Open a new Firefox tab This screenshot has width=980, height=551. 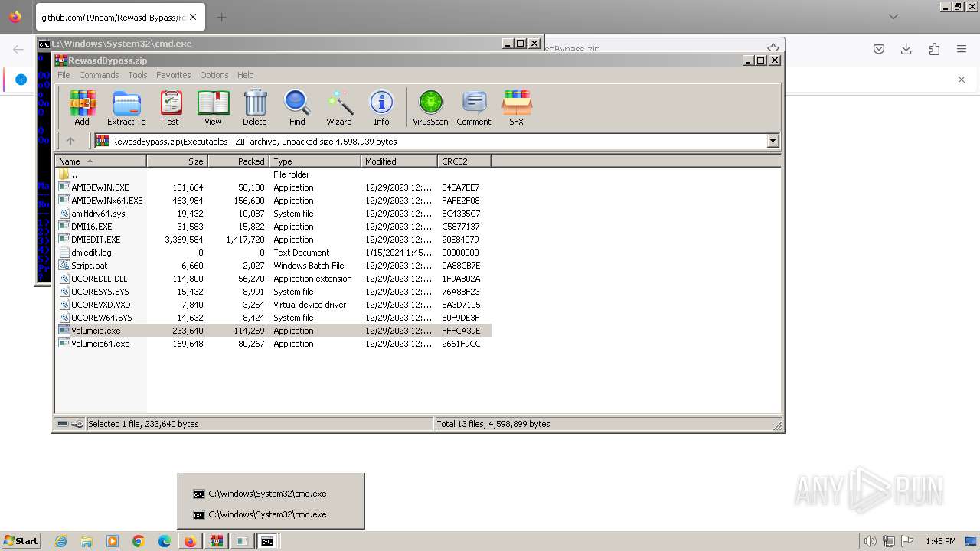[x=221, y=17]
